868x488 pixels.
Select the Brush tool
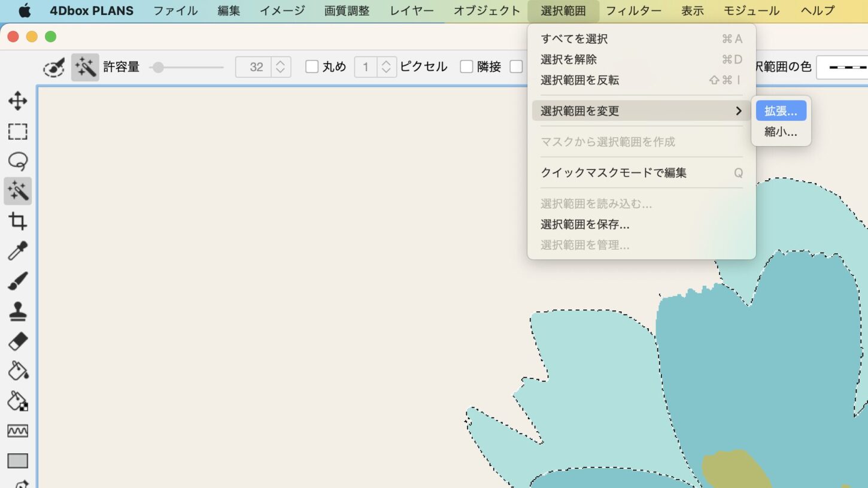point(17,281)
